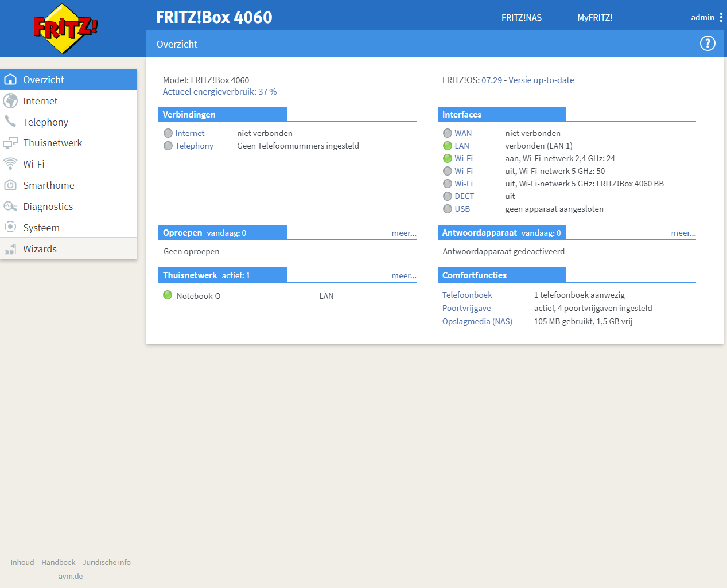This screenshot has width=727, height=588.
Task: Click the green Notebook-O status LED
Action: pos(168,295)
